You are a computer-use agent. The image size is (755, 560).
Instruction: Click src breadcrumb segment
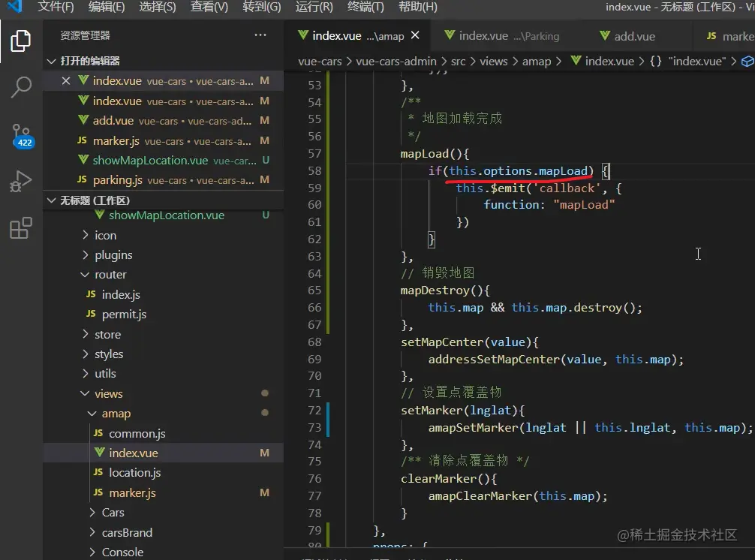[x=458, y=61]
